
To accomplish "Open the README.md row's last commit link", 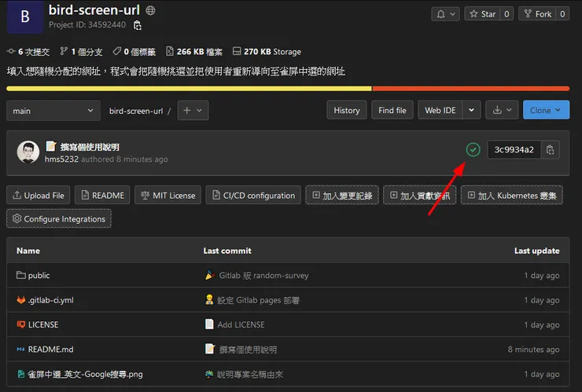I will [x=248, y=350].
